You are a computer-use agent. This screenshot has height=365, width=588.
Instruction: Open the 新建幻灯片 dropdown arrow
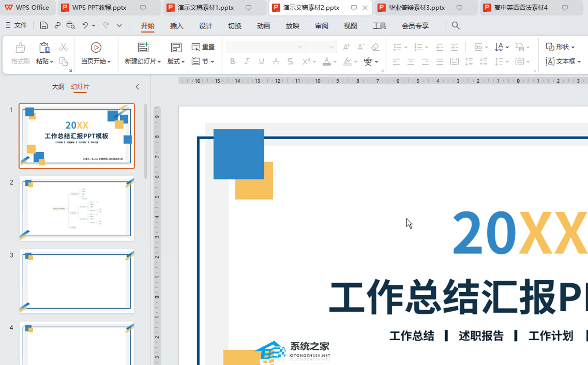[159, 62]
